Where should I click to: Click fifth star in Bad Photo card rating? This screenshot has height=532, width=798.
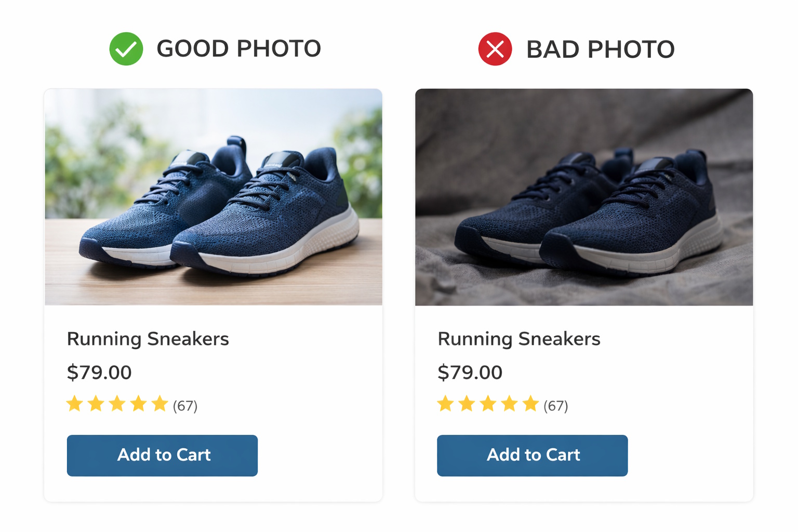click(x=530, y=404)
